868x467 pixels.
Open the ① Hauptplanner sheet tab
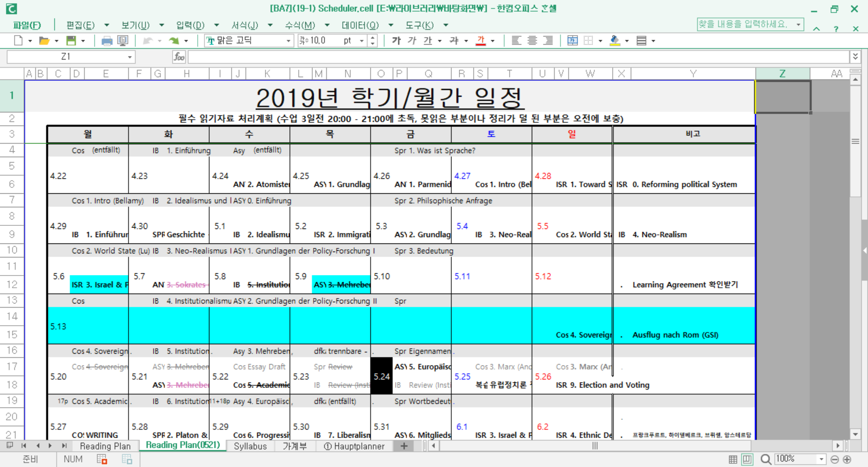click(354, 446)
